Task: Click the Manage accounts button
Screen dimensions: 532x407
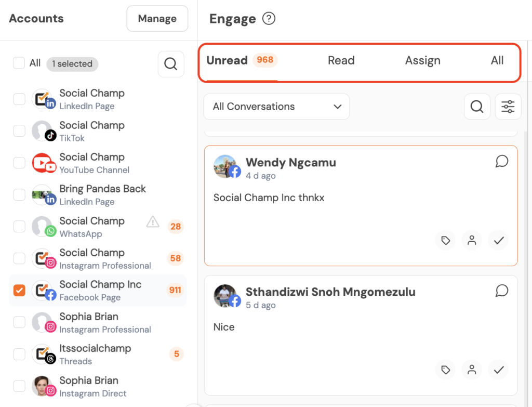Action: [157, 19]
